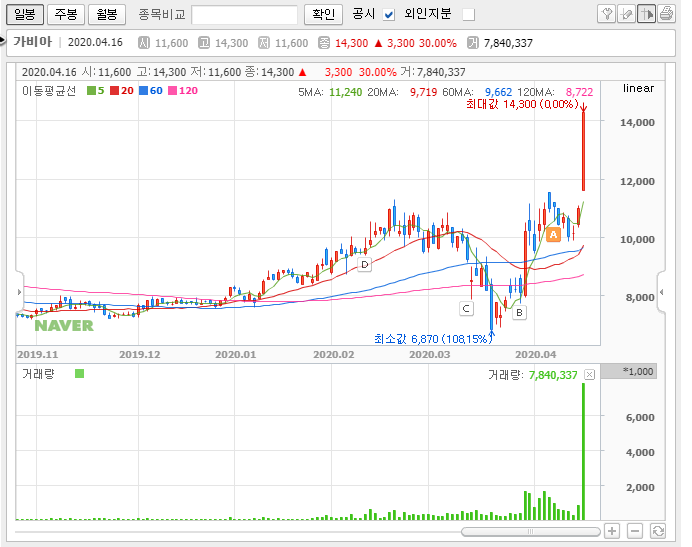This screenshot has width=692, height=547.
Task: Click the 거래량 label in volume panel
Action: click(38, 374)
